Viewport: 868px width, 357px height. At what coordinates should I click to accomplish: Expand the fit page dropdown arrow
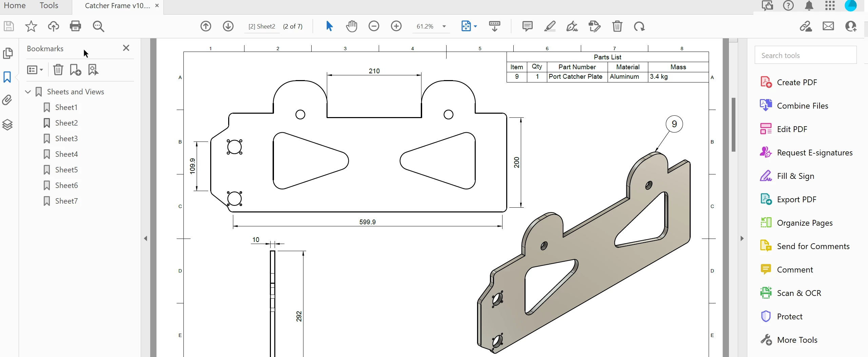click(x=475, y=26)
